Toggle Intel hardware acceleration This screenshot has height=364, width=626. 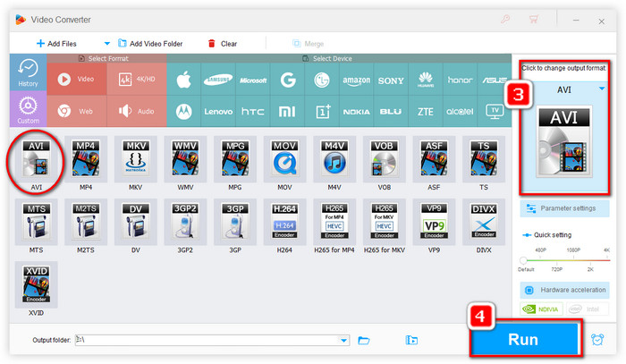(587, 309)
